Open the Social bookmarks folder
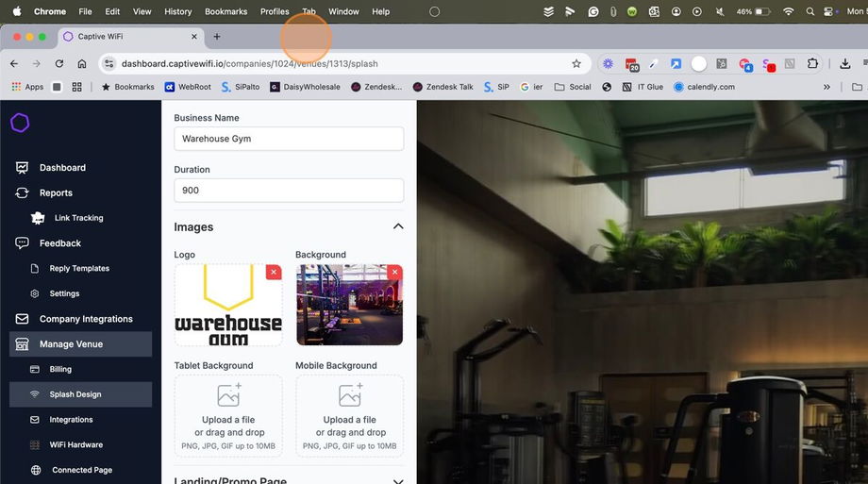 click(573, 87)
